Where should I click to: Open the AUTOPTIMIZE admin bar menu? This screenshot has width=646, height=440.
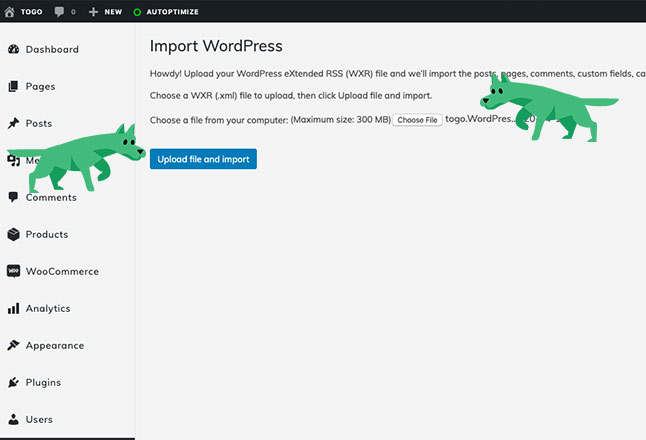[x=172, y=12]
